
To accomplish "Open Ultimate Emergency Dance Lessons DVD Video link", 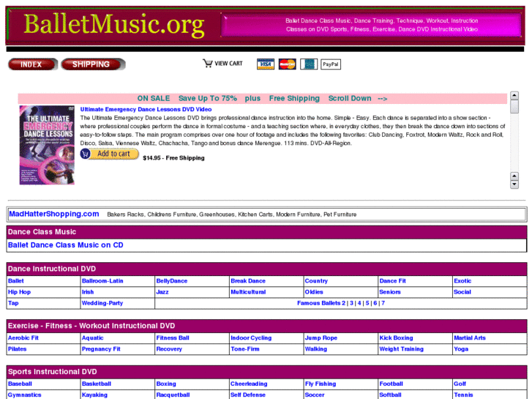I will [x=146, y=109].
